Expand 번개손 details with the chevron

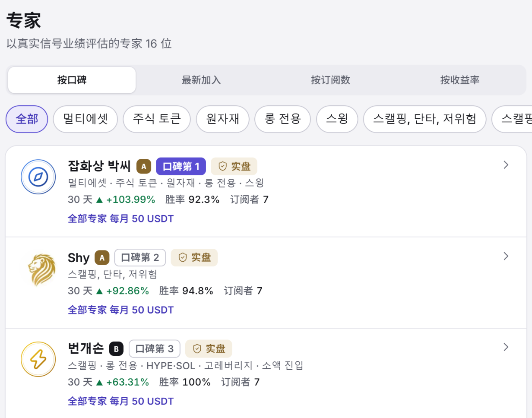(x=507, y=347)
